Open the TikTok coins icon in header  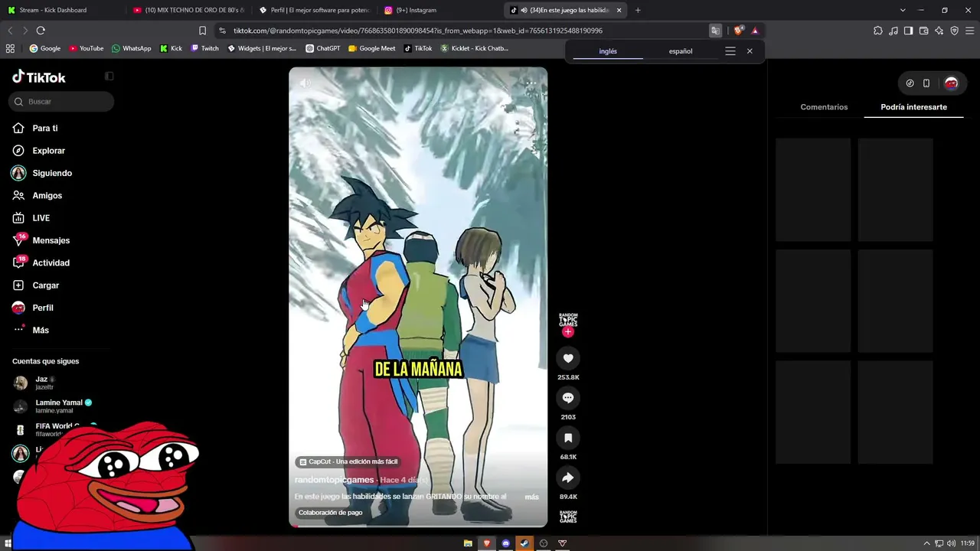click(x=910, y=83)
